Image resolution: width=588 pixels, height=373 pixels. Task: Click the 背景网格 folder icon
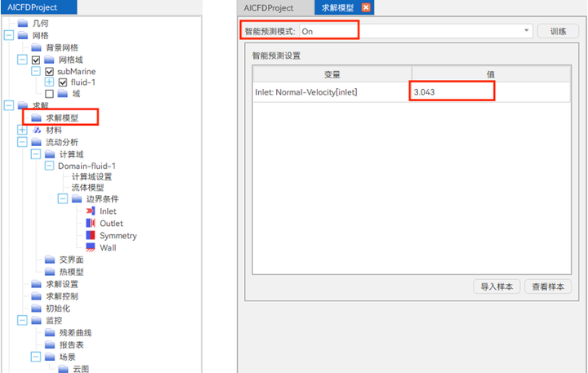click(37, 47)
